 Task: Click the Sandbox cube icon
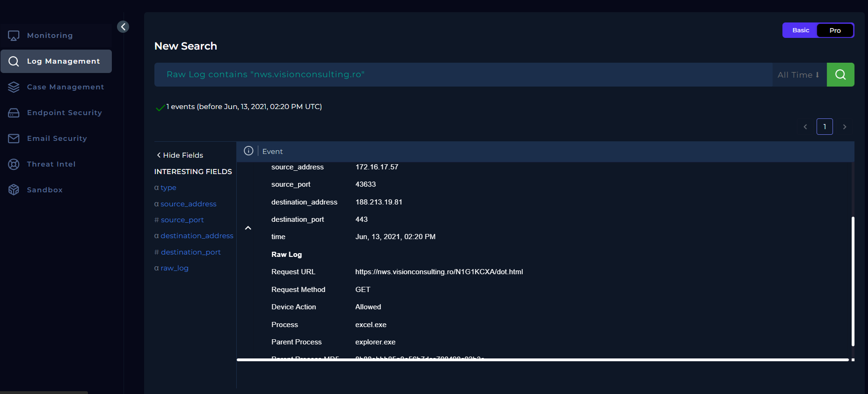(14, 190)
